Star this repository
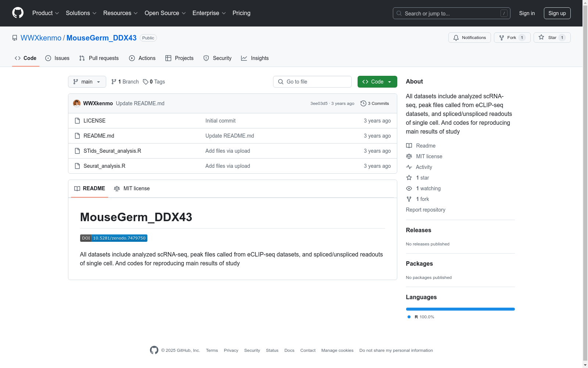This screenshot has height=368, width=588. pos(552,38)
